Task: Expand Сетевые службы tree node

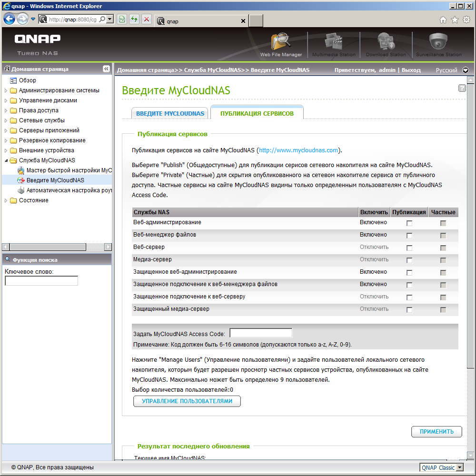Action: pos(6,120)
